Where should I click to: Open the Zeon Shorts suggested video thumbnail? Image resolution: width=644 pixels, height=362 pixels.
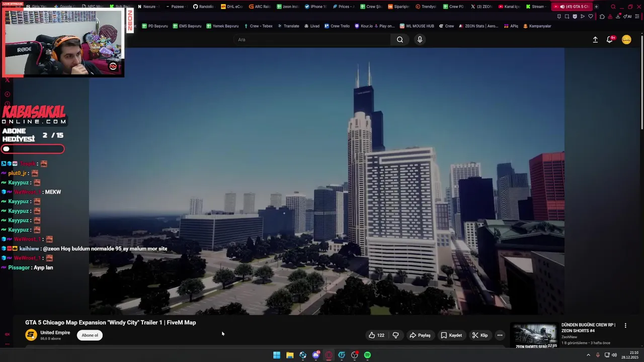click(x=535, y=335)
